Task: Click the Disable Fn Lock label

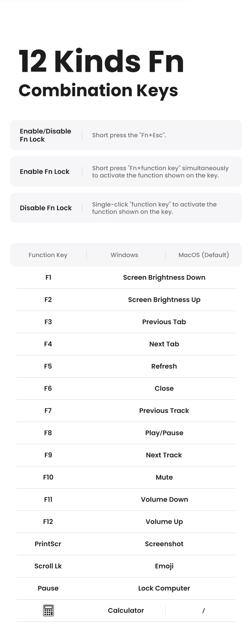Action: pyautogui.click(x=46, y=208)
